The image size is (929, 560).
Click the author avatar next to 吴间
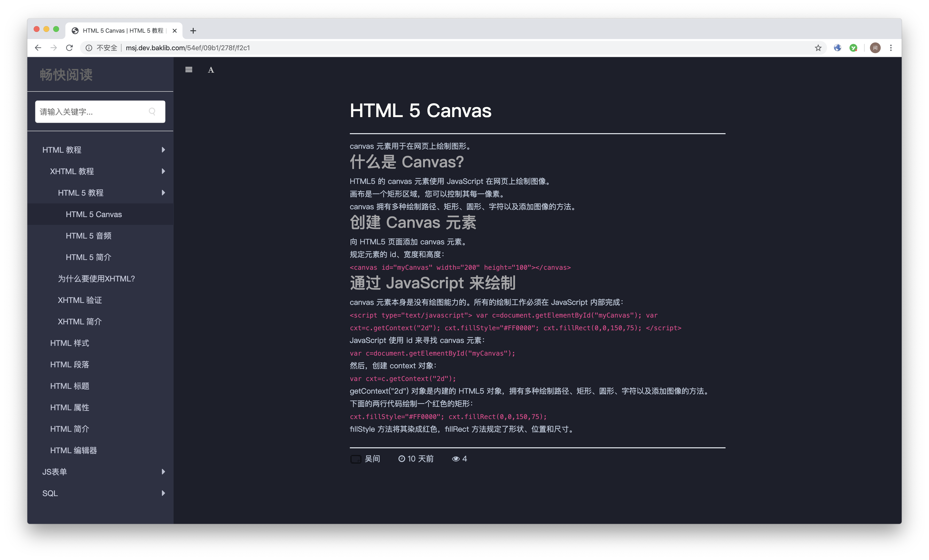pos(355,459)
